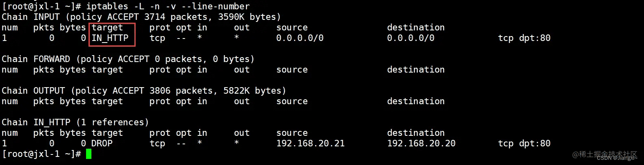Click the "Chain OUTPUT" heading
644x165 pixels.
(x=33, y=91)
